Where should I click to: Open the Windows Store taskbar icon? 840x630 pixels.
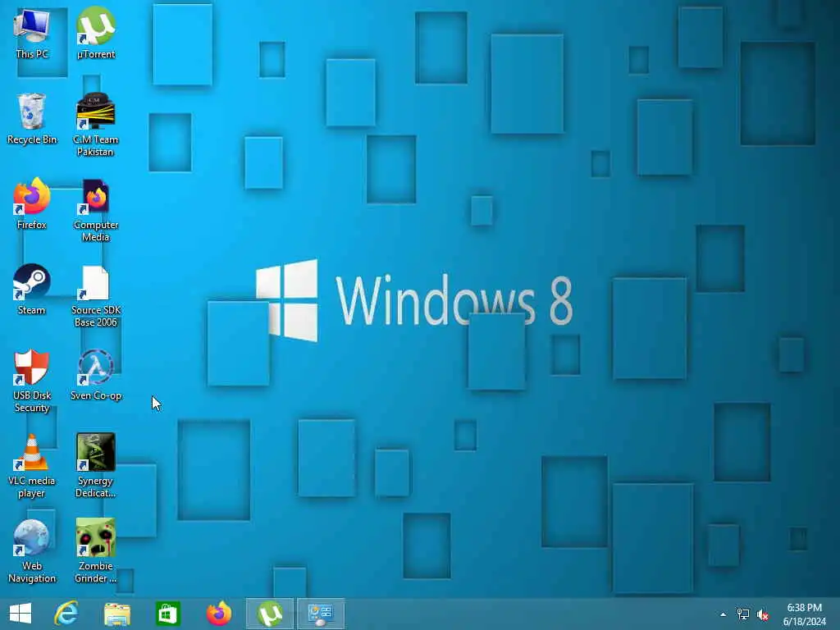(x=167, y=614)
